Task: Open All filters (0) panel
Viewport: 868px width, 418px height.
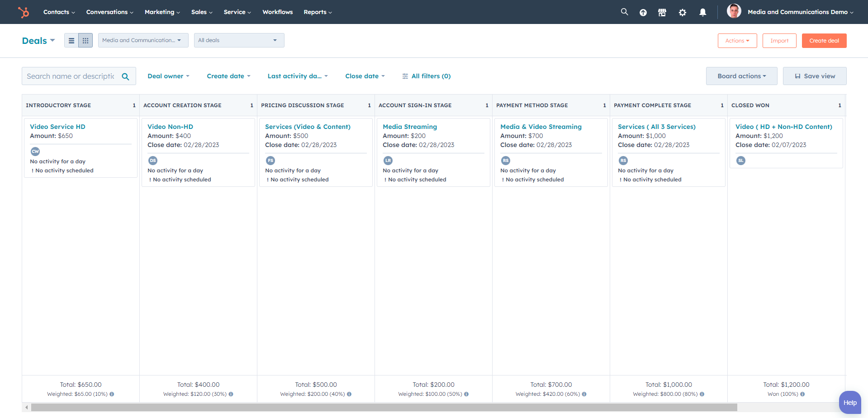Action: coord(426,76)
